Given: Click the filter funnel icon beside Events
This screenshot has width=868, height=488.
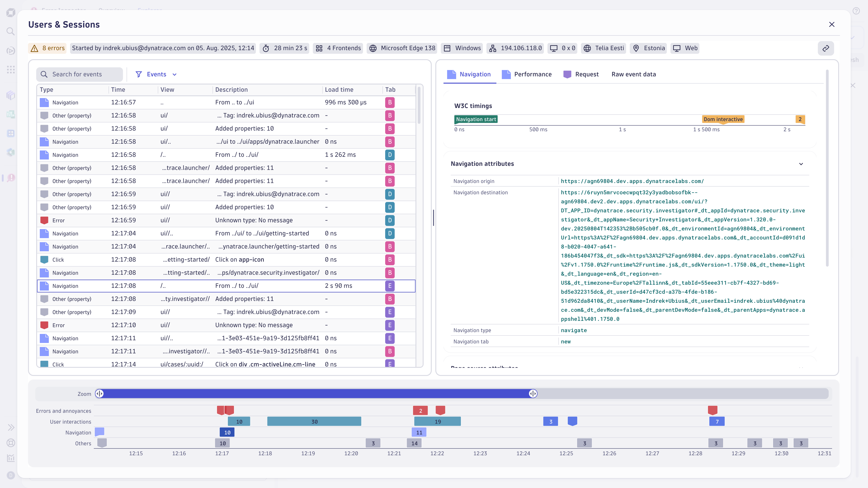Looking at the screenshot, I should pos(139,74).
